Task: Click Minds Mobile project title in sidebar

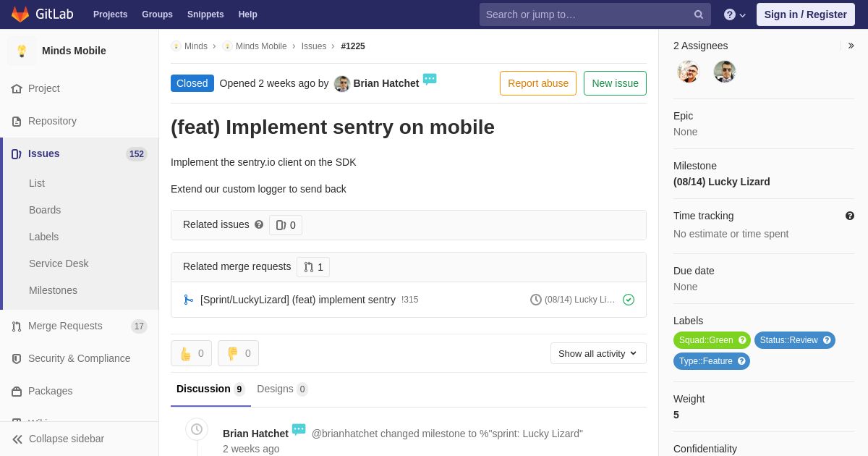Action: click(74, 51)
